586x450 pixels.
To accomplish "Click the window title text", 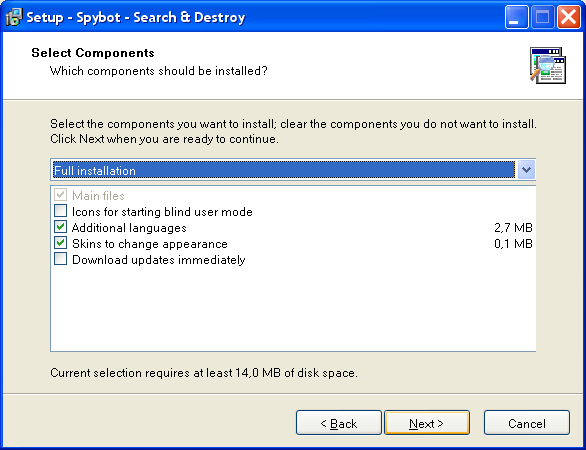I will [x=136, y=17].
